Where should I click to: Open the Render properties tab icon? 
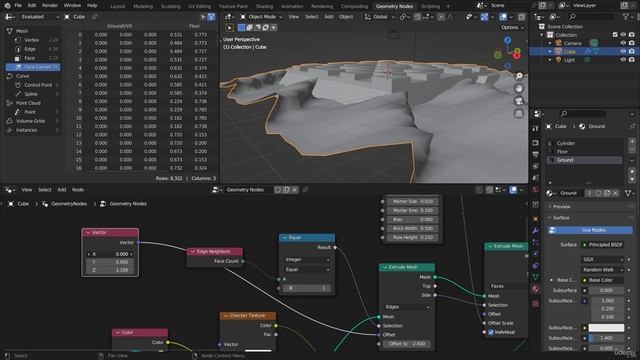point(536,143)
